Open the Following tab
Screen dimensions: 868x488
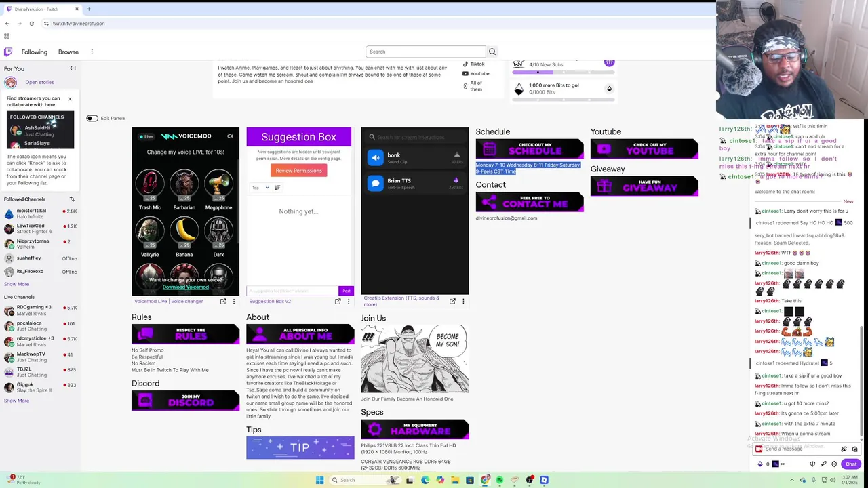point(34,52)
